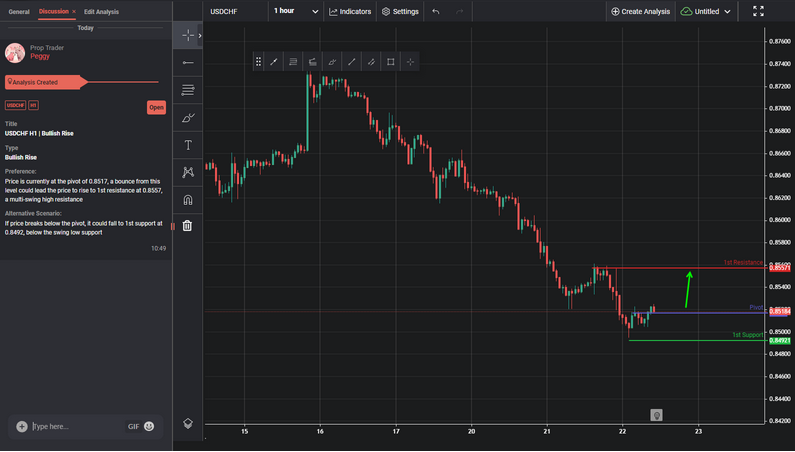Pick crosshair tool in floating toolbar
795x452 pixels.
[410, 62]
